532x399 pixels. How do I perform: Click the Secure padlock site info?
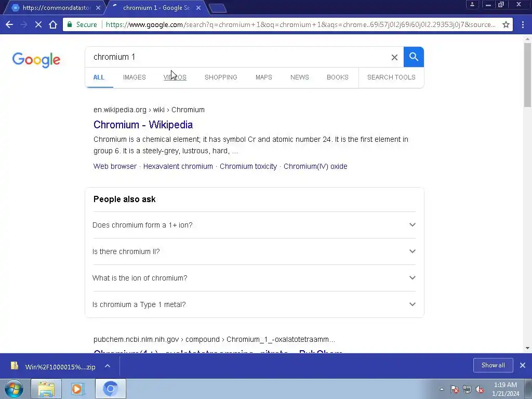click(x=82, y=24)
